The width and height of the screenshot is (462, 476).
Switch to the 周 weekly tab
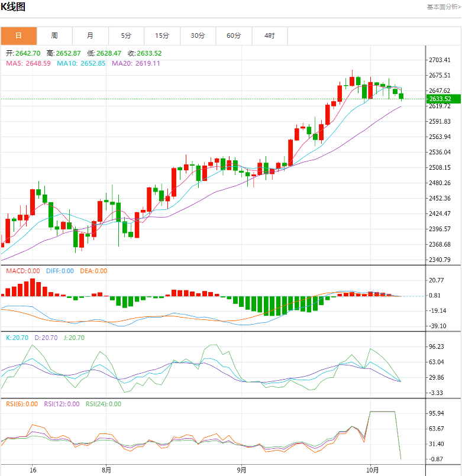(54, 36)
